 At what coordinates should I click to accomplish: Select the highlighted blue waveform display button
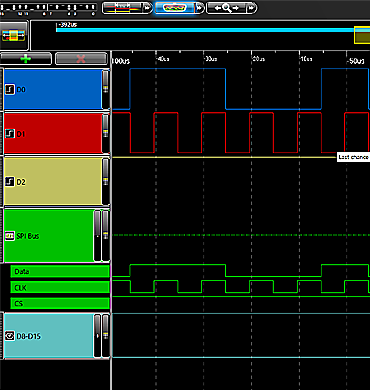point(175,8)
